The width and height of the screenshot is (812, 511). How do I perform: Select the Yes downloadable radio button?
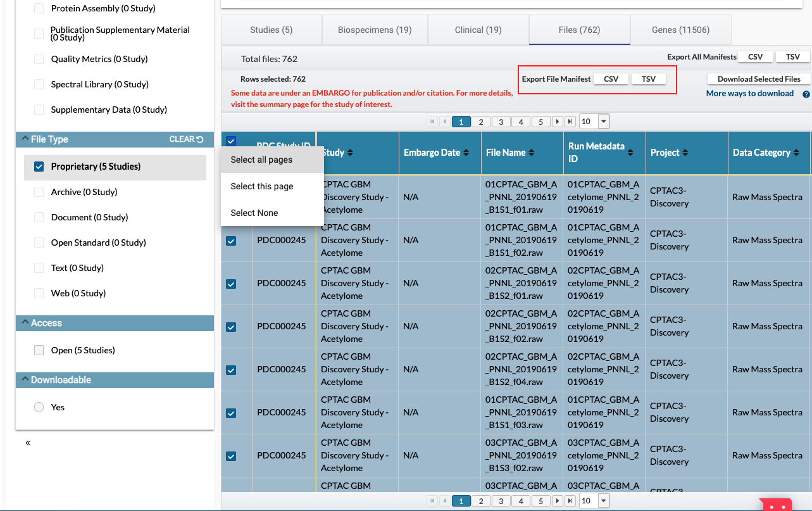[x=39, y=407]
